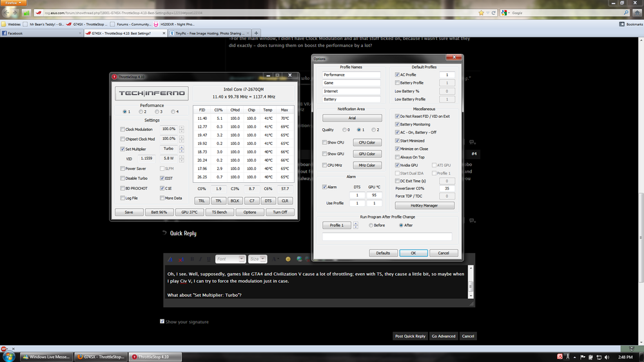
Task: Open the Size dropdown in Quick Reply
Action: [257, 259]
